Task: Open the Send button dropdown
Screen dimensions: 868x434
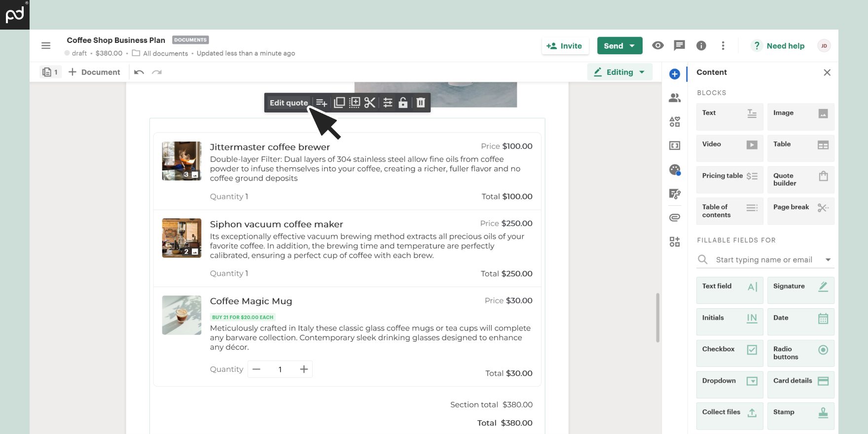Action: pos(632,46)
